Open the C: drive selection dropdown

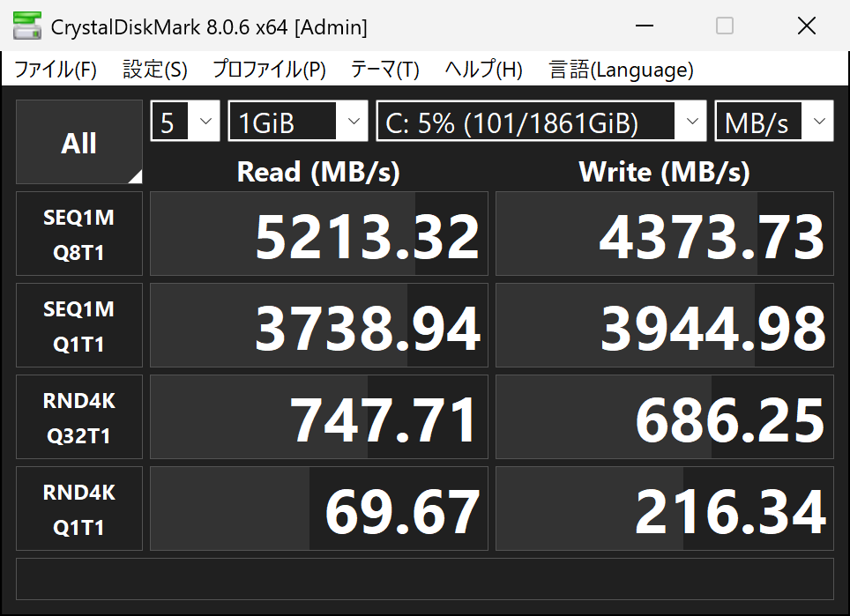[541, 122]
